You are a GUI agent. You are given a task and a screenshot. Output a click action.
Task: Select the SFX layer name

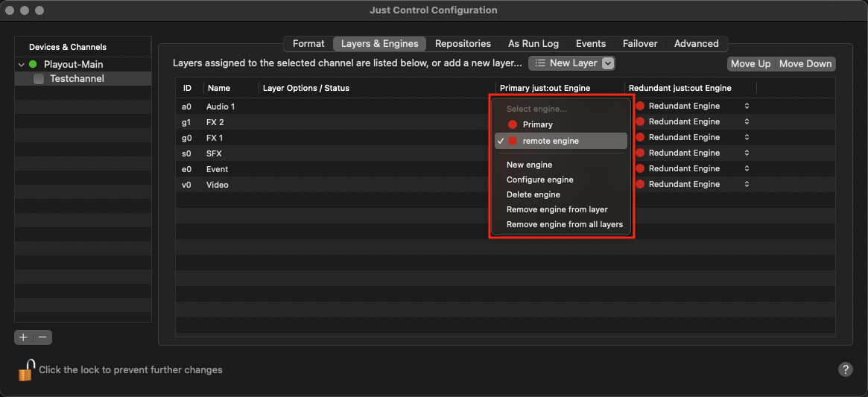215,153
